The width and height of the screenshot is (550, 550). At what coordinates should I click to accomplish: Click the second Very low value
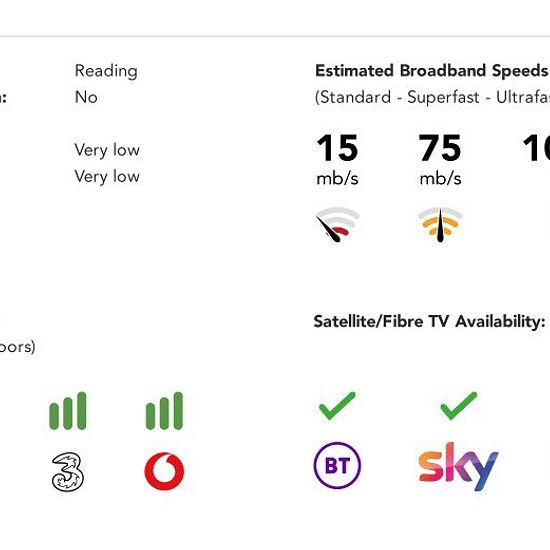[107, 176]
